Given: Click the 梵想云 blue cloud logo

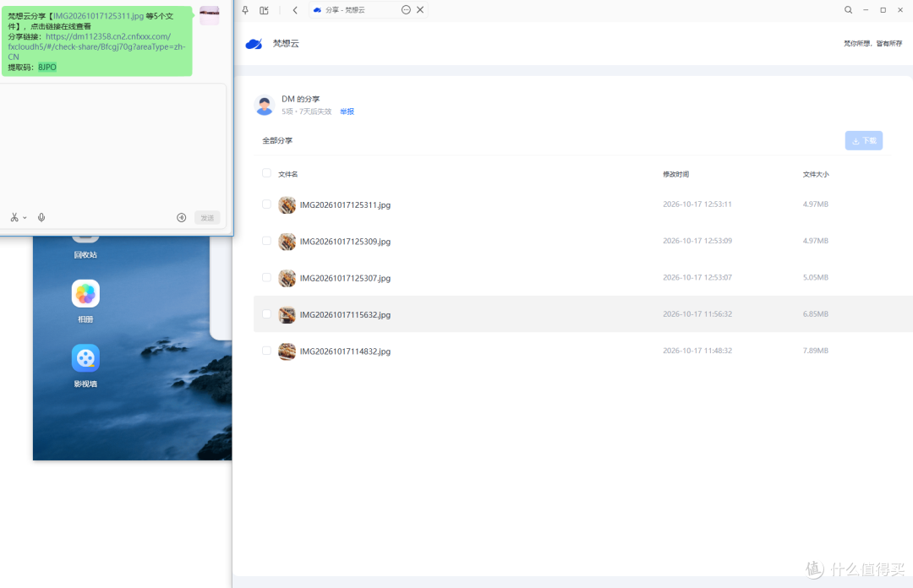Looking at the screenshot, I should (254, 44).
